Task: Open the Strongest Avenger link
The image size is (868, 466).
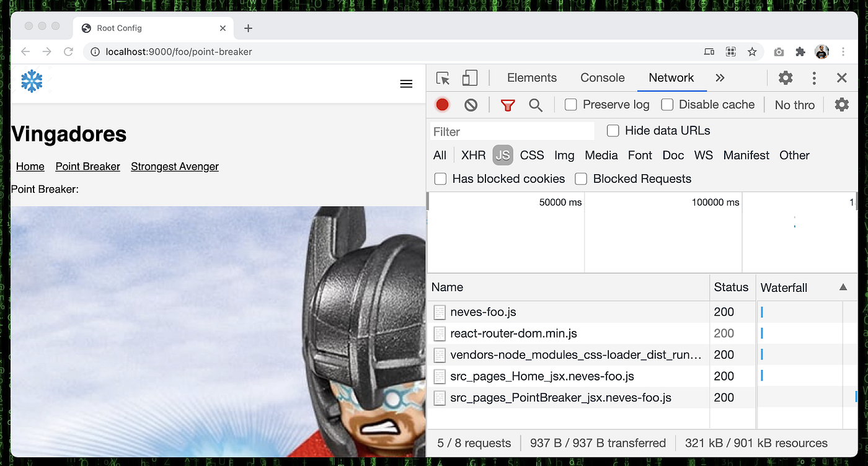Action: click(x=175, y=167)
